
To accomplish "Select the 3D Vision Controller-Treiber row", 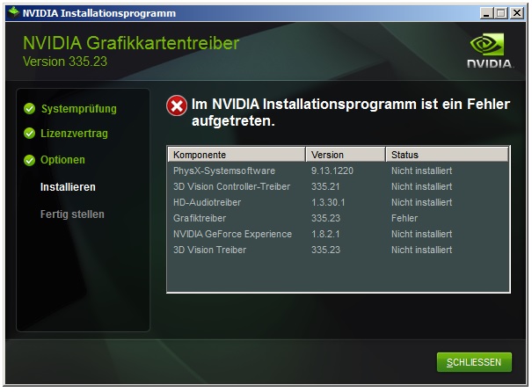I will pyautogui.click(x=339, y=186).
